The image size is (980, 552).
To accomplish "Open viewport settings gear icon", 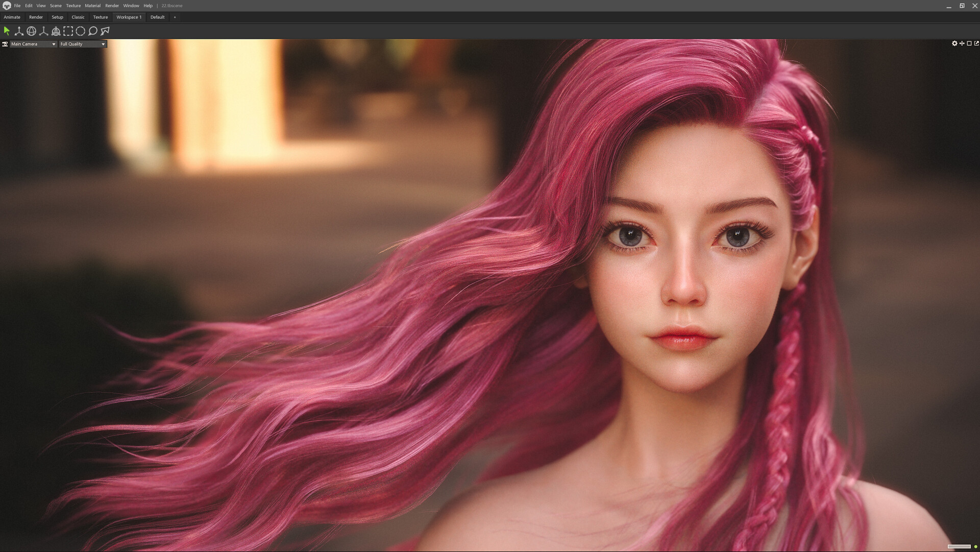I will [x=954, y=43].
